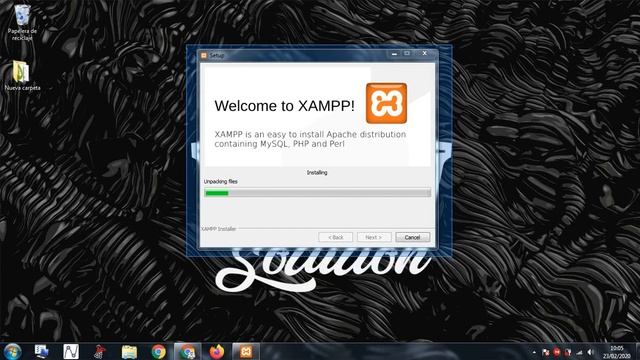Open network signal icon in tray
The height and width of the screenshot is (360, 640).
coord(579,352)
